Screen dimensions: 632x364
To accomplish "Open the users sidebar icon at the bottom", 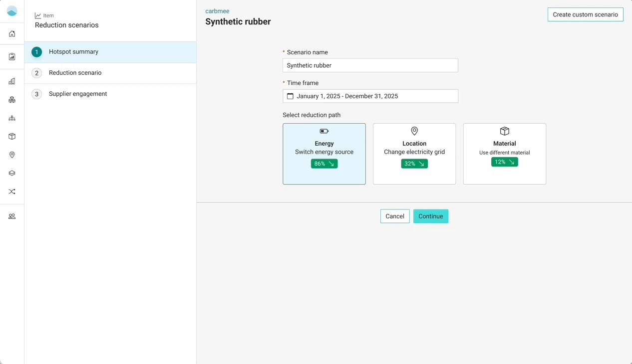I will 11,216.
